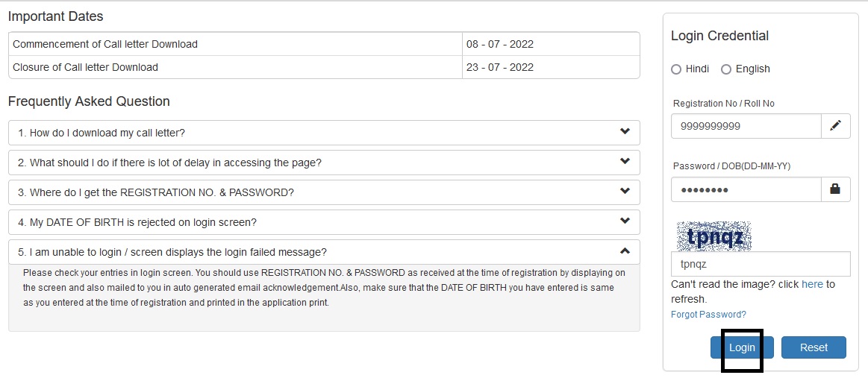868x378 pixels.
Task: Click the Reset button
Action: 814,347
